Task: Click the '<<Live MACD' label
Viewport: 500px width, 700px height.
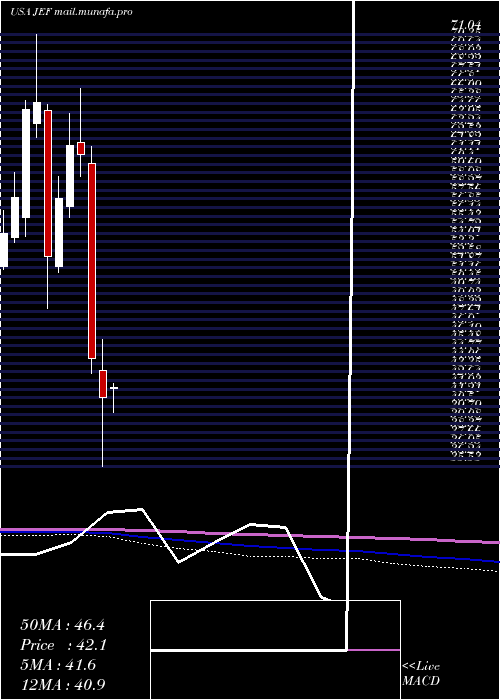Action: pyautogui.click(x=421, y=674)
